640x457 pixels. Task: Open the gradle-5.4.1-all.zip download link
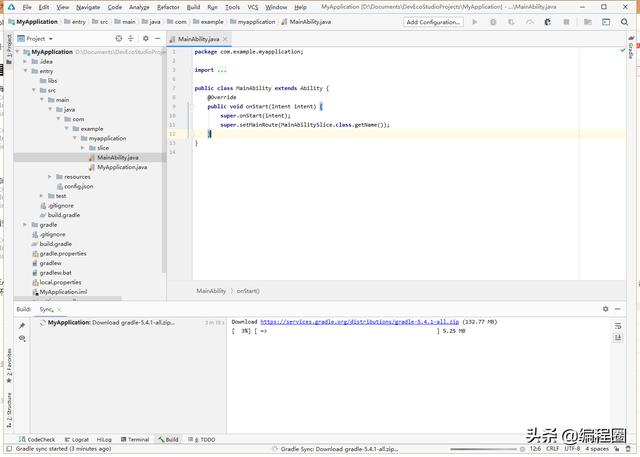click(360, 322)
